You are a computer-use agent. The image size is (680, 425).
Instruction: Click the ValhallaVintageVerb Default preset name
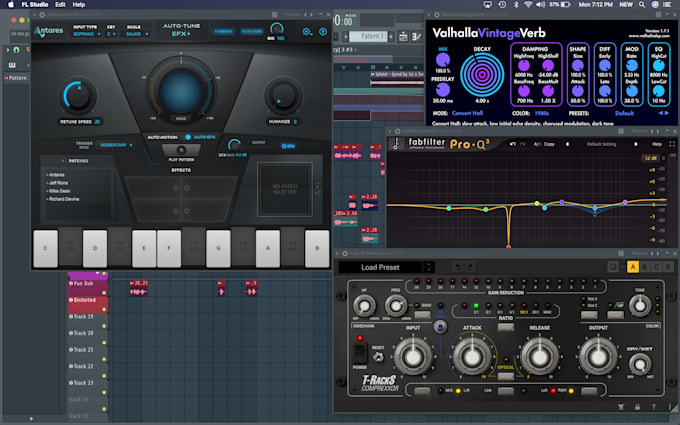point(624,113)
